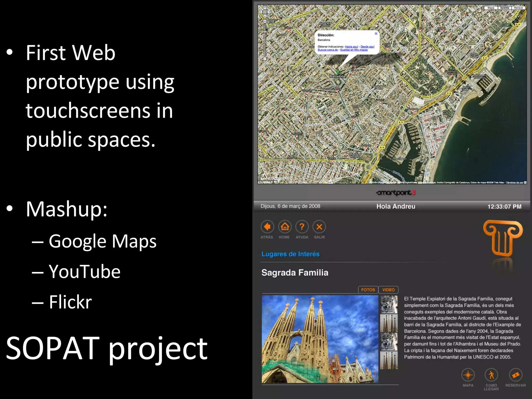Exit using the SALIR X icon
The height and width of the screenshot is (399, 532).
point(319,227)
